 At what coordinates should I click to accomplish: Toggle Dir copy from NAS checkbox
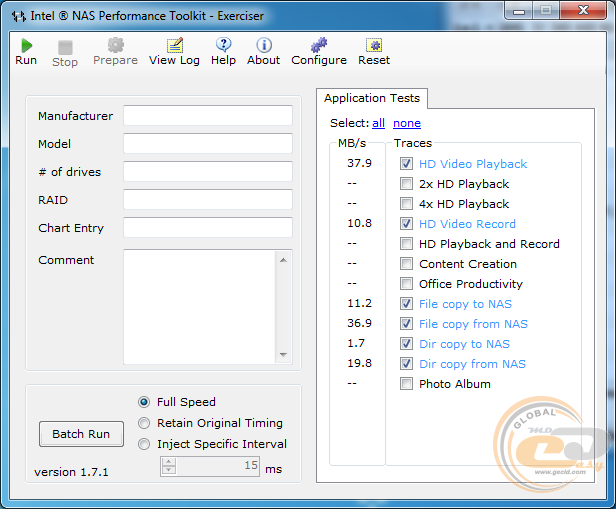click(406, 364)
